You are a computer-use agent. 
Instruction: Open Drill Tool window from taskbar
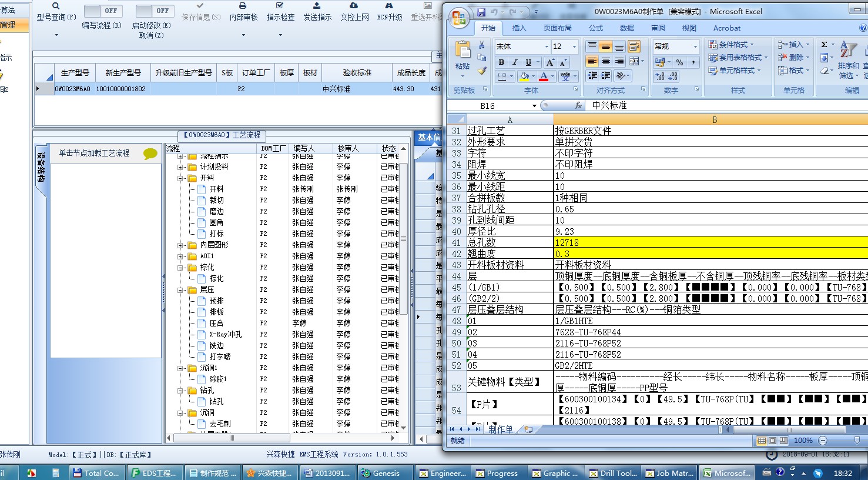point(613,473)
